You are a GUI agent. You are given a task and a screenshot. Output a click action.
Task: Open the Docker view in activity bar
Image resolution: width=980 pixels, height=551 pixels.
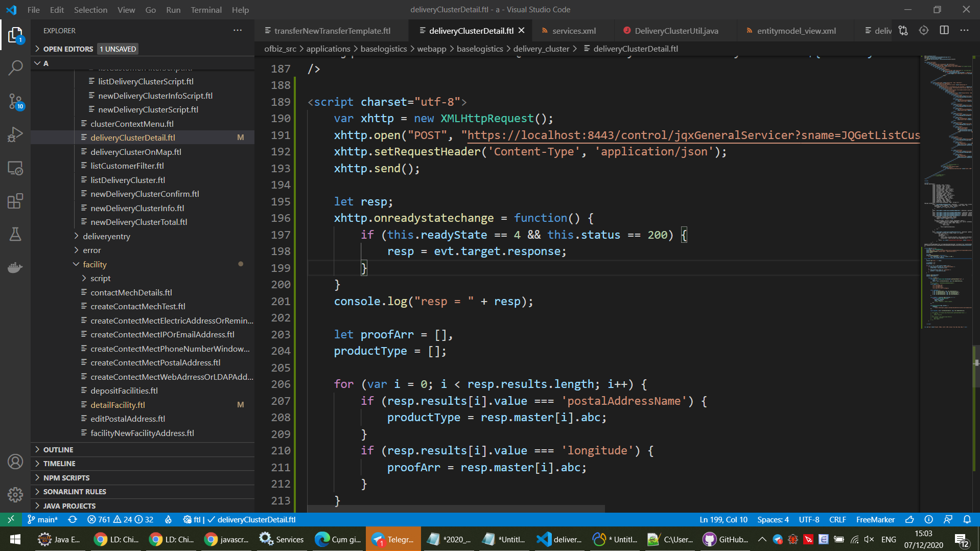coord(15,267)
